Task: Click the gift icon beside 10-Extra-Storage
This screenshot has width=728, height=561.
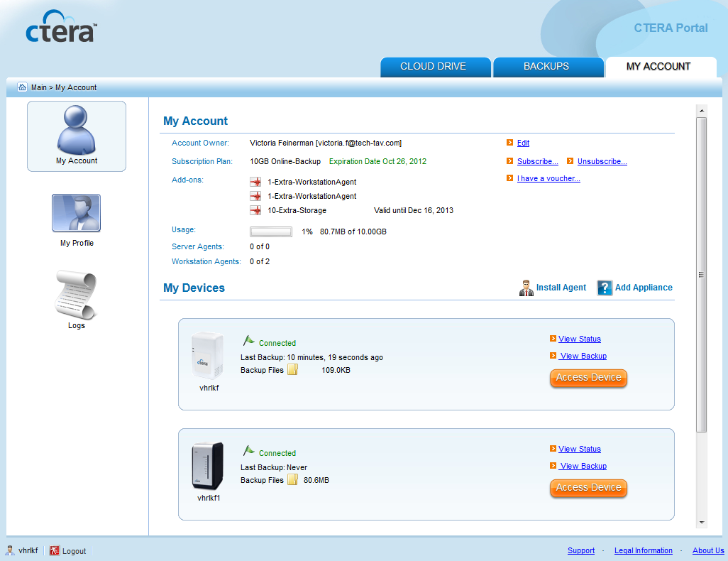Action: 255,210
